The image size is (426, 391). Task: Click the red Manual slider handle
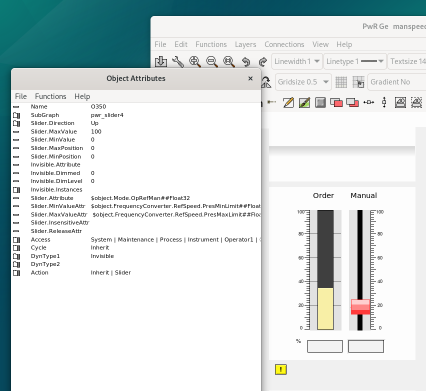coord(360,307)
